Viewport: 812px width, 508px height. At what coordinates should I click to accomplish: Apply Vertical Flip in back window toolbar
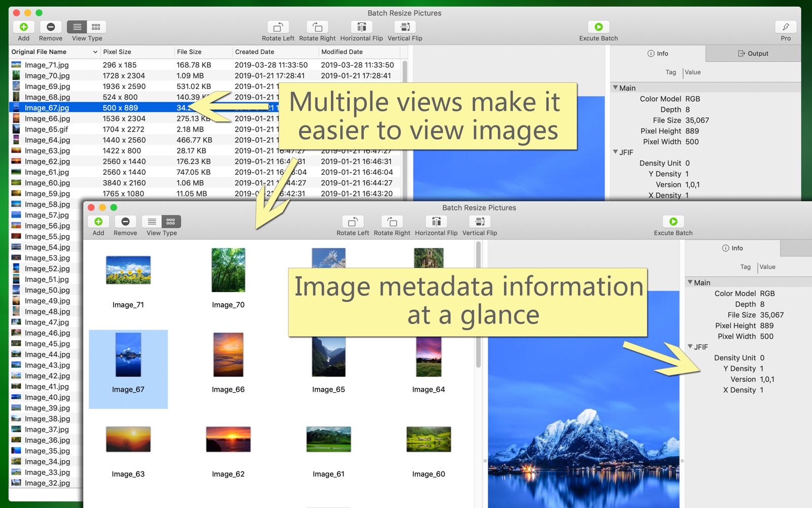pyautogui.click(x=404, y=27)
